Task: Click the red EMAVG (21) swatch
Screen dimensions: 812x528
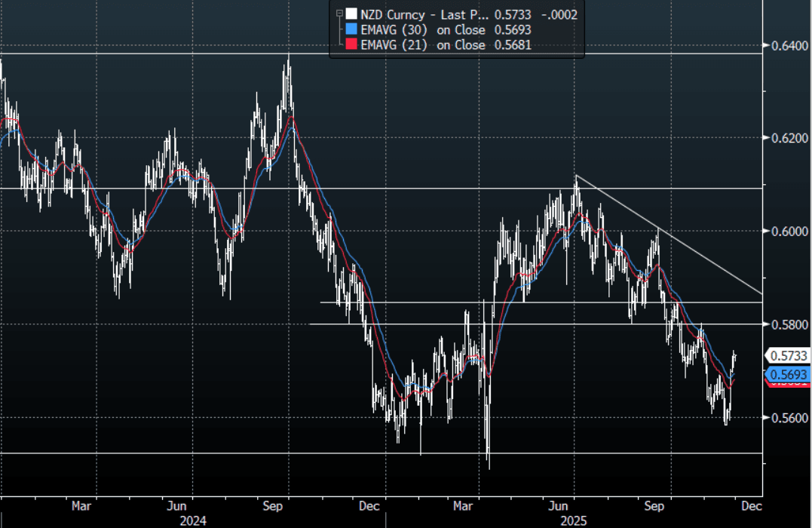Action: (351, 44)
